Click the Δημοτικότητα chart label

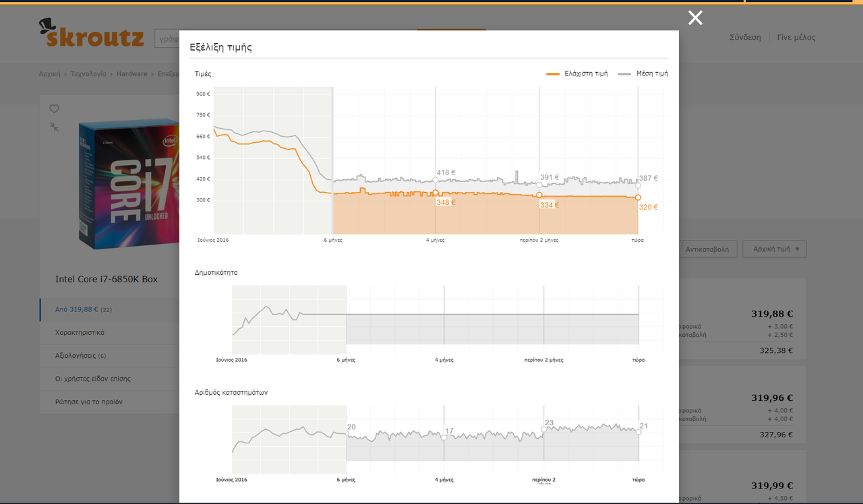pos(216,272)
